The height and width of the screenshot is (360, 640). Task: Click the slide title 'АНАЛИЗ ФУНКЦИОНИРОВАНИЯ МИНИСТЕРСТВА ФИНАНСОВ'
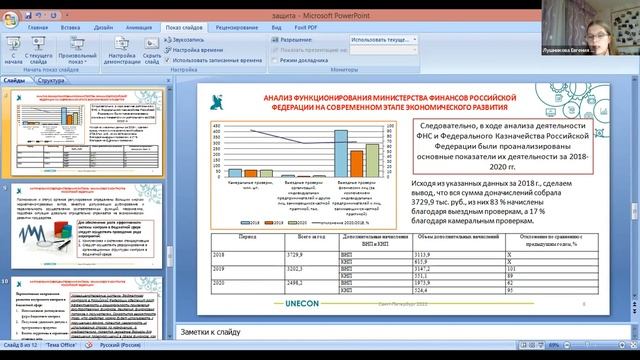[390, 102]
